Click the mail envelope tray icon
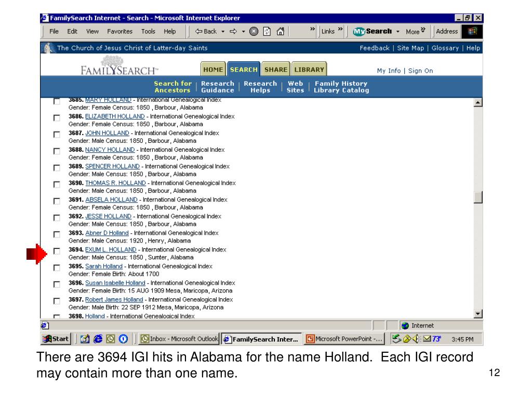This screenshot has width=532, height=399. pos(427,339)
